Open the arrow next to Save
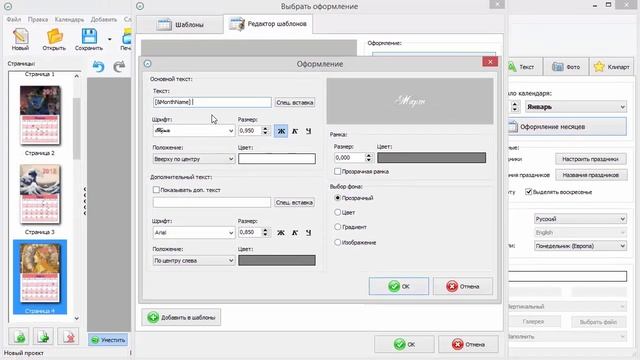Viewport: 640px width, 360px height. pyautogui.click(x=109, y=40)
